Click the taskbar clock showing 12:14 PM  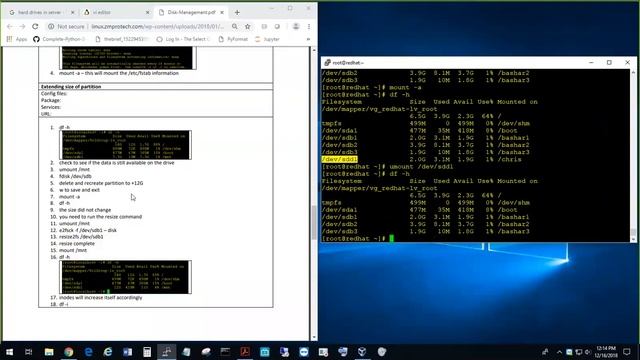pyautogui.click(x=606, y=352)
